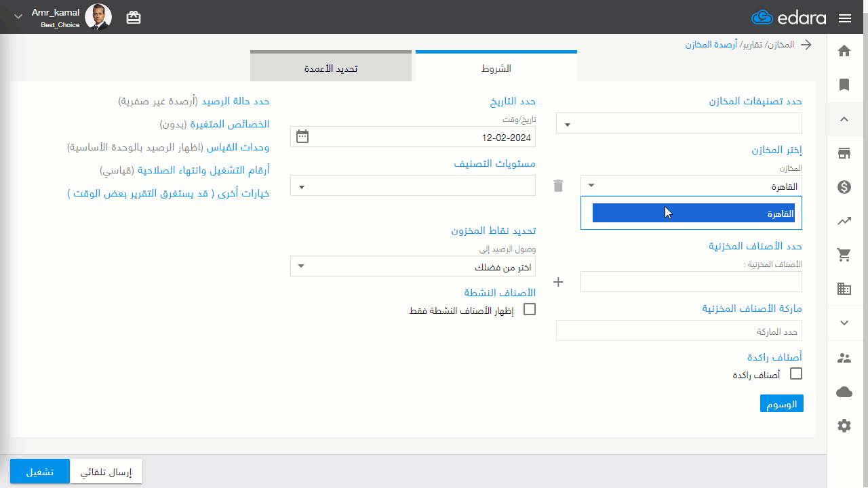Screen dimensions: 868x488
Task: Open Amr_kamal user profile picture
Action: tap(98, 18)
